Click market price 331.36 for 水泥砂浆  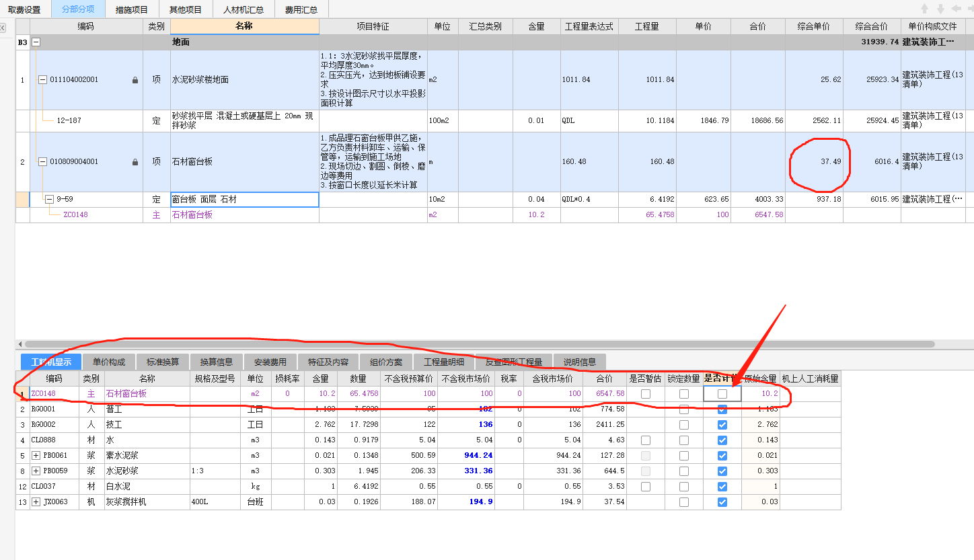[466, 471]
